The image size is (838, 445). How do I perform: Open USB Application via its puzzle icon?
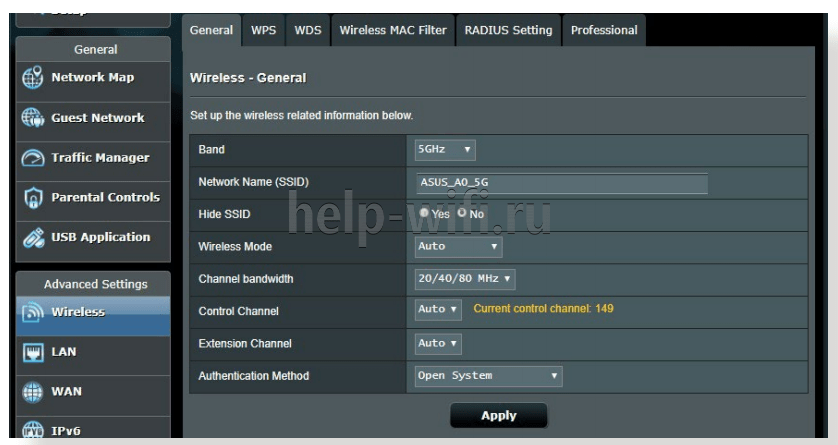[33, 238]
